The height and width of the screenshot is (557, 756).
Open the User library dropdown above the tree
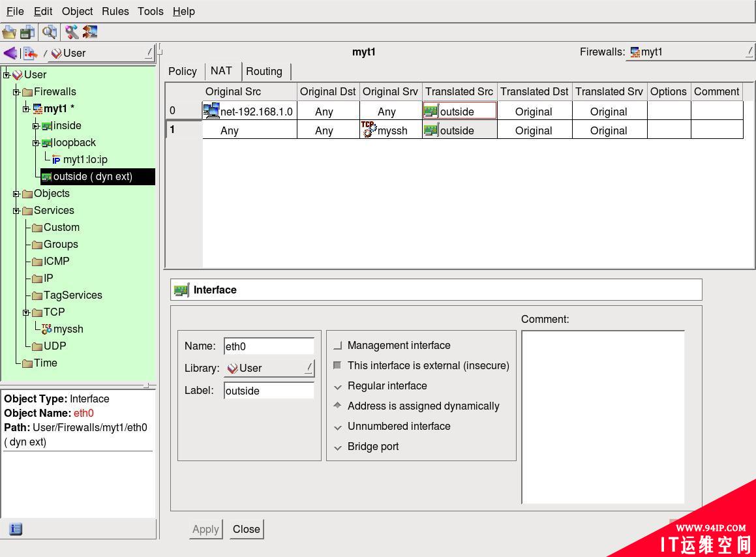[100, 53]
